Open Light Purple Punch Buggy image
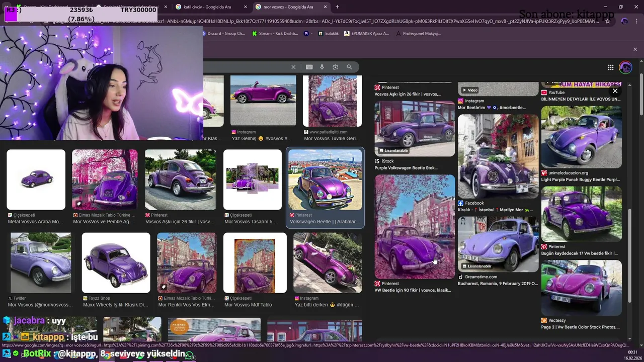The width and height of the screenshot is (644, 362). pyautogui.click(x=582, y=137)
